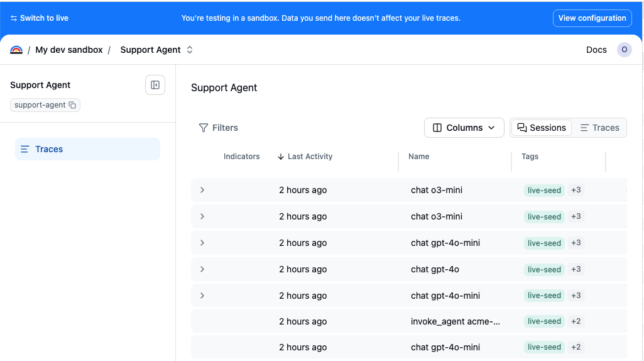The image size is (644, 361).
Task: Open the invoke_agent acme-... trace
Action: pyautogui.click(x=408, y=321)
